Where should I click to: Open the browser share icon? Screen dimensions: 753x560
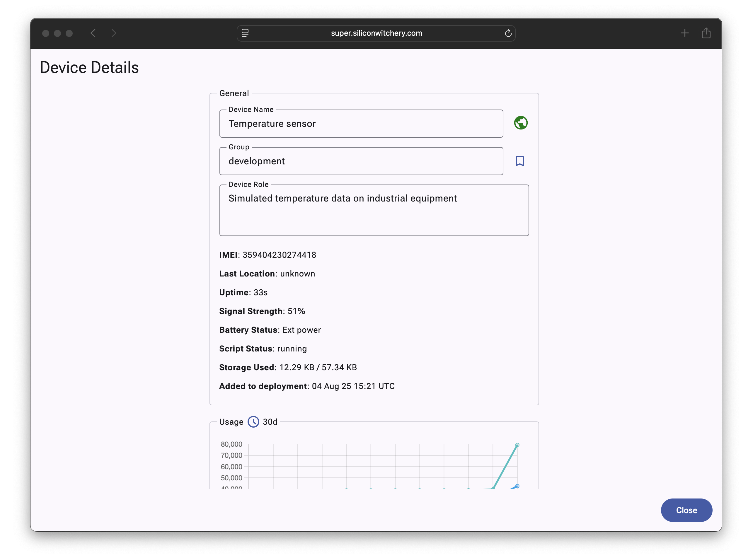[706, 33]
